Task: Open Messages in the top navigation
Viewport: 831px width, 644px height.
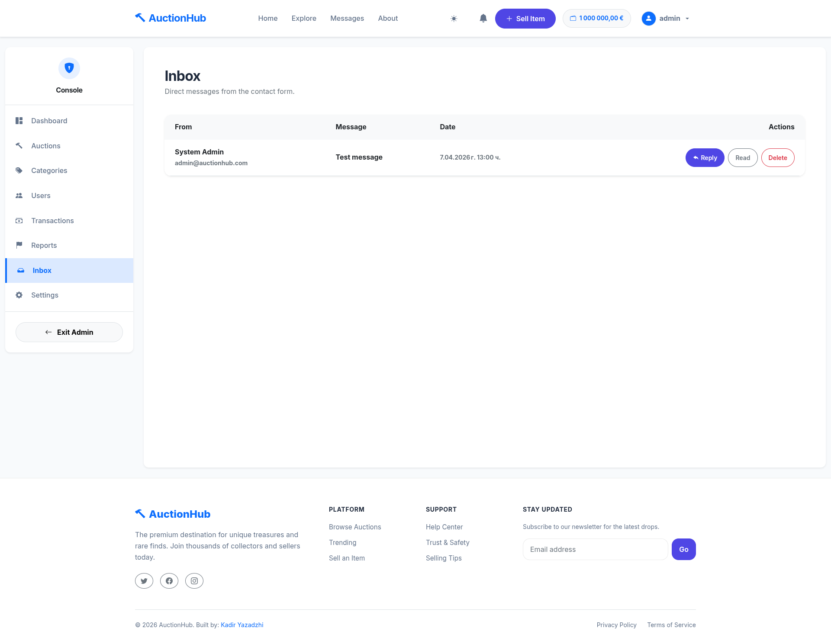Action: click(x=347, y=18)
